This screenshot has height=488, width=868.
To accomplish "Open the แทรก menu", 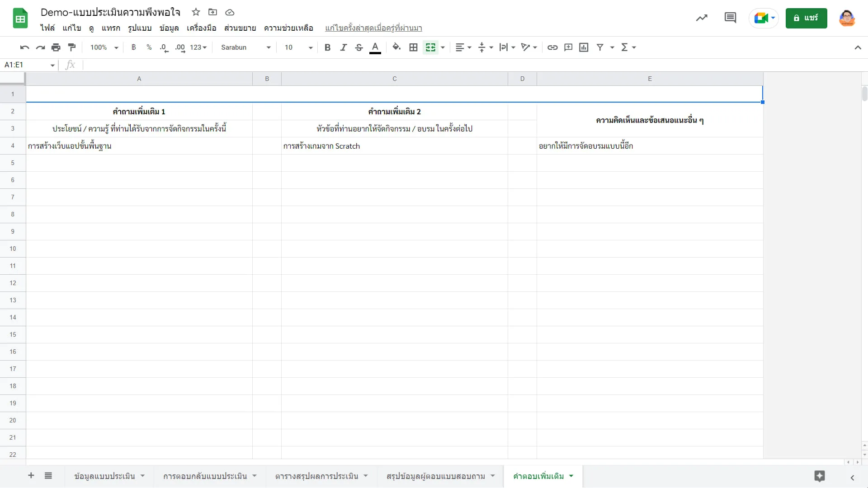I will [x=111, y=28].
